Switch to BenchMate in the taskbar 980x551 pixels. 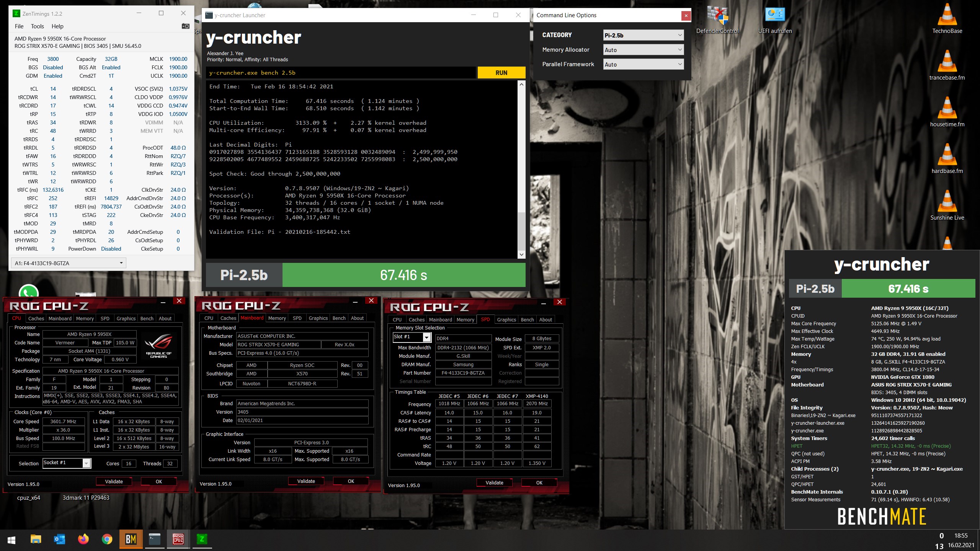(131, 540)
